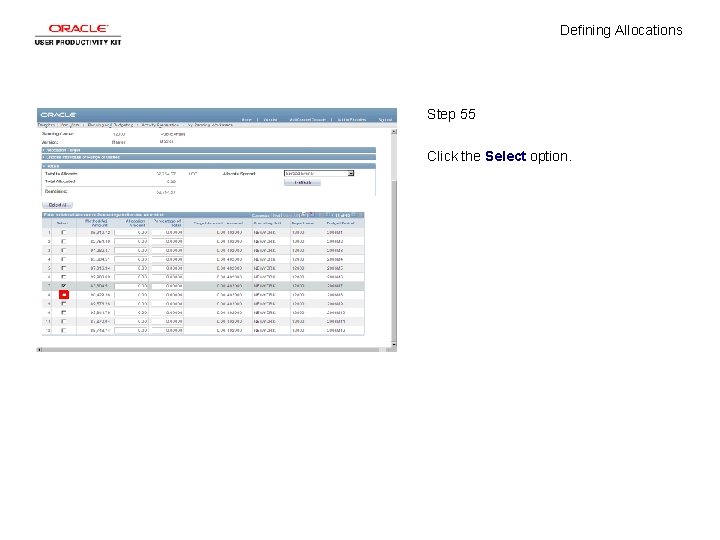
Task: Open the Allocate Spread combo box
Action: coord(319,174)
